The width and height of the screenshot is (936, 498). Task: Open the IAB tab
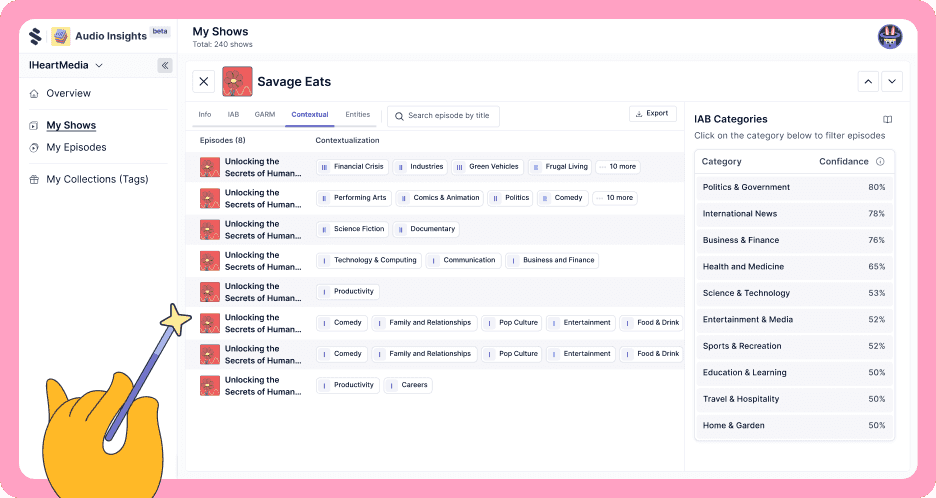click(233, 115)
